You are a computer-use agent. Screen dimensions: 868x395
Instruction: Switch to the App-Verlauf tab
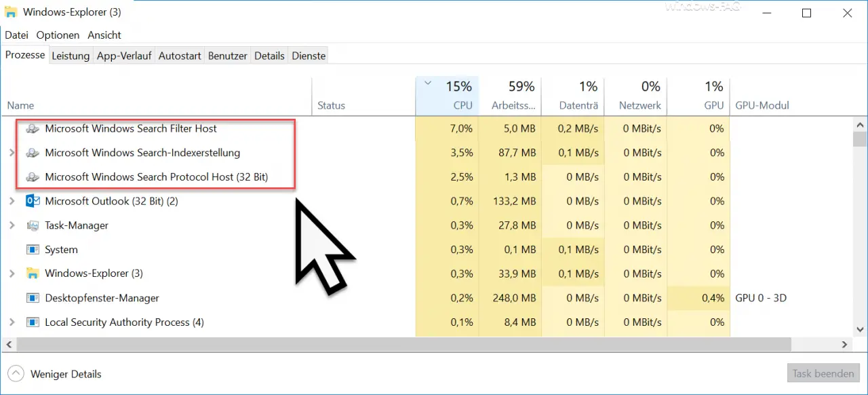tap(124, 56)
